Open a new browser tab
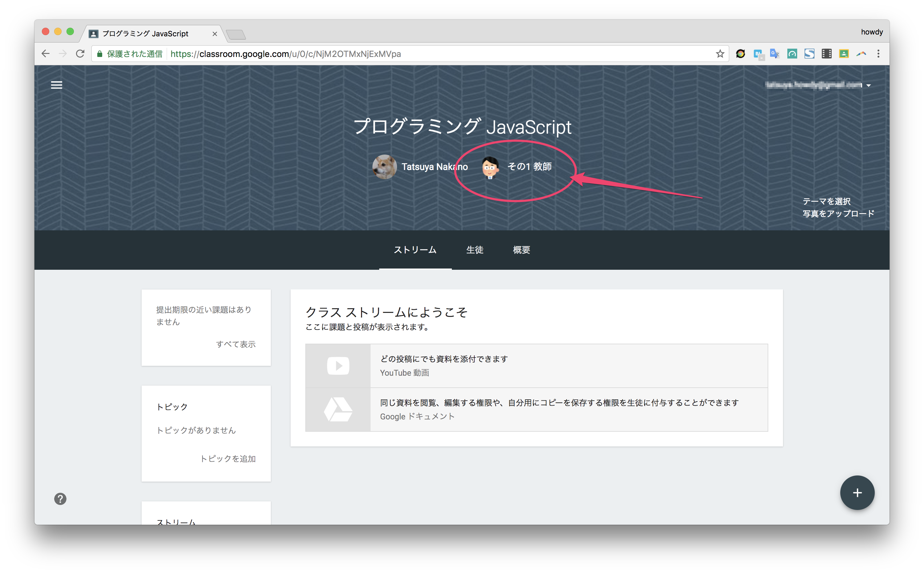This screenshot has height=574, width=924. tap(236, 34)
